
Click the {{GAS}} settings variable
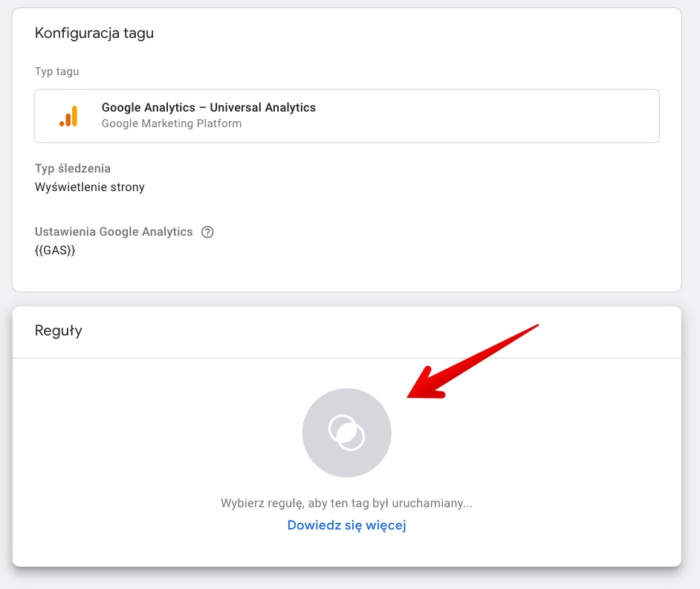[55, 251]
